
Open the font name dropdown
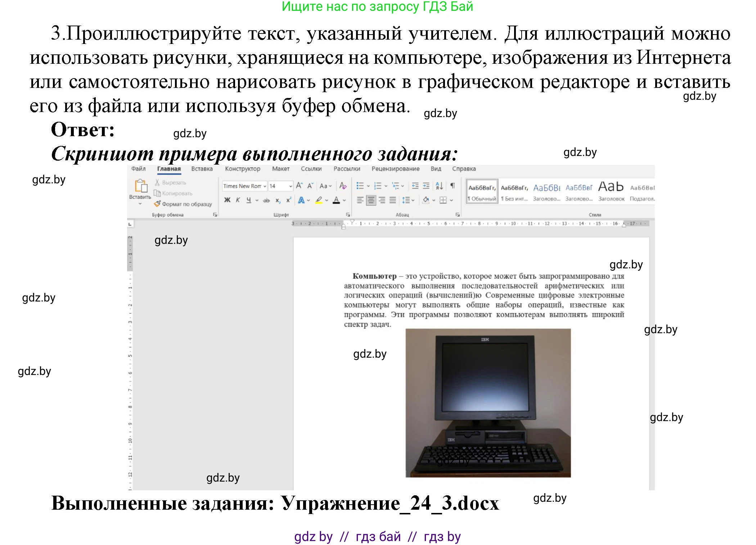(264, 186)
